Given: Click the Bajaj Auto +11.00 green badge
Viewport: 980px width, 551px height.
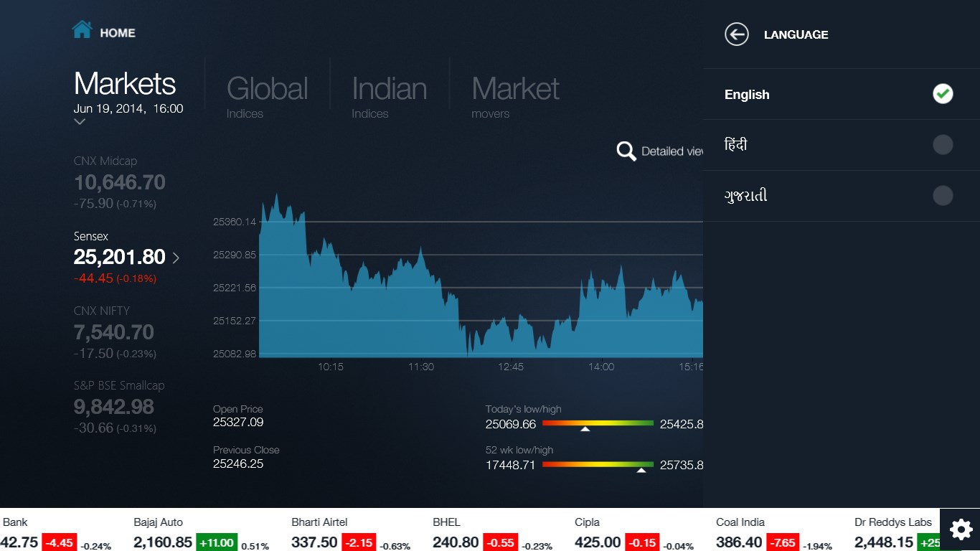Looking at the screenshot, I should [216, 542].
